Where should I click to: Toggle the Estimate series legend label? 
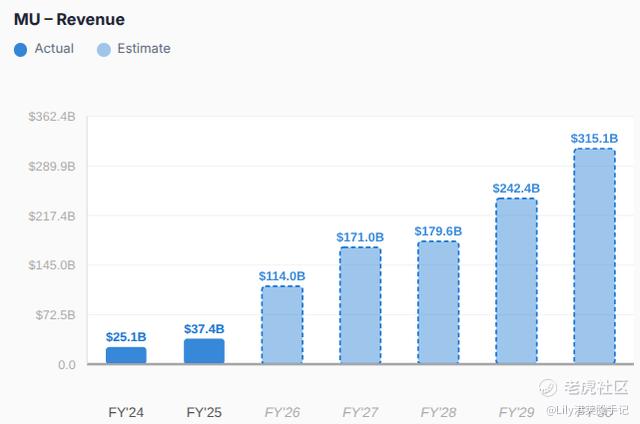[x=144, y=49]
